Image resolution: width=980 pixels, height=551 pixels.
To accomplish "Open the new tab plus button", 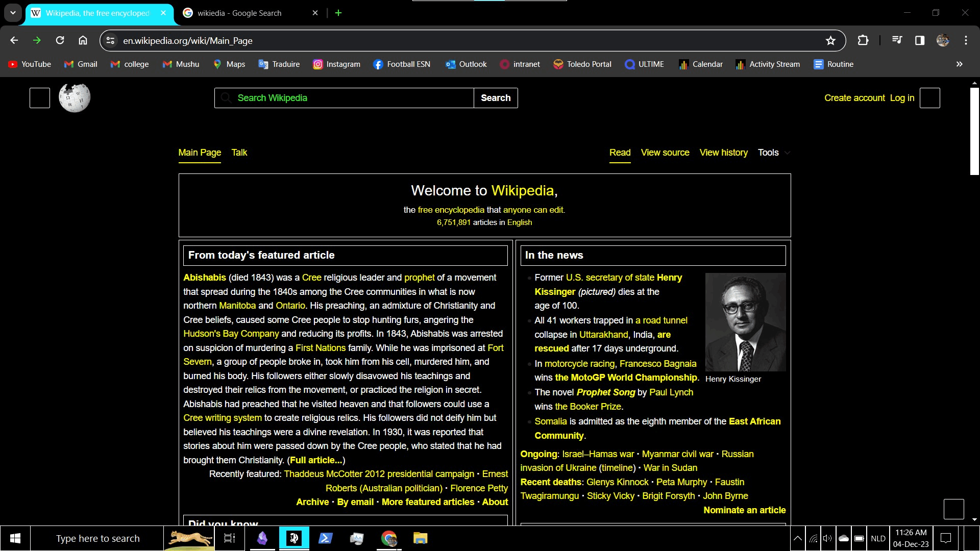I will coord(338,13).
